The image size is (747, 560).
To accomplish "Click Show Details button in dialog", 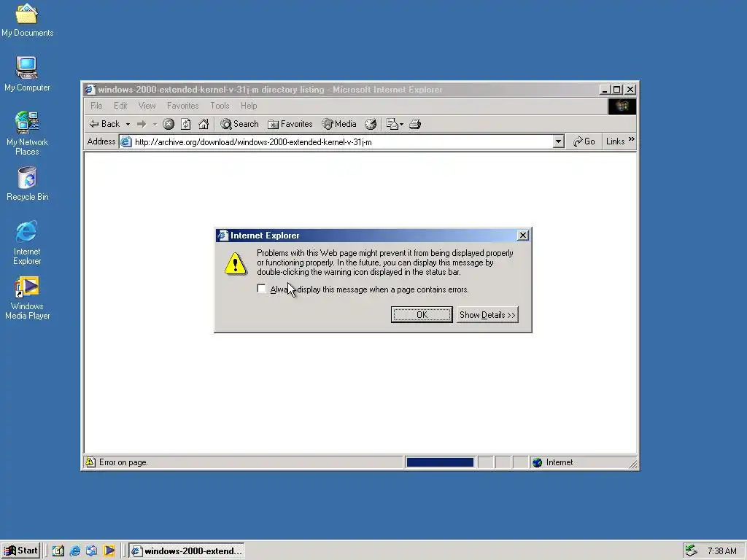I will click(487, 315).
